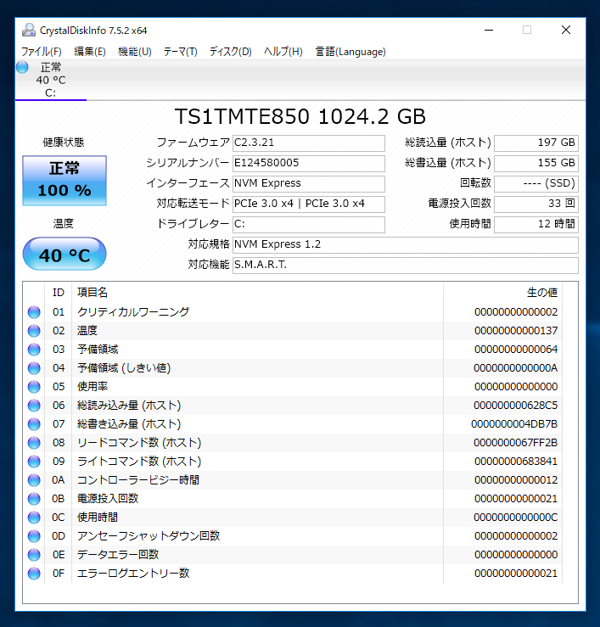Click the drive title TS1TMTE850 1024.2 GB
Viewport: 600px width, 627px height.
300,117
